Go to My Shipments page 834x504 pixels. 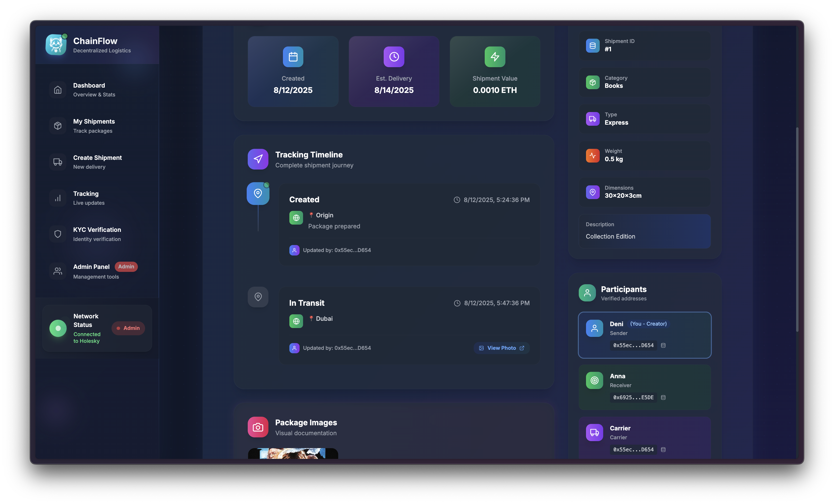point(94,125)
